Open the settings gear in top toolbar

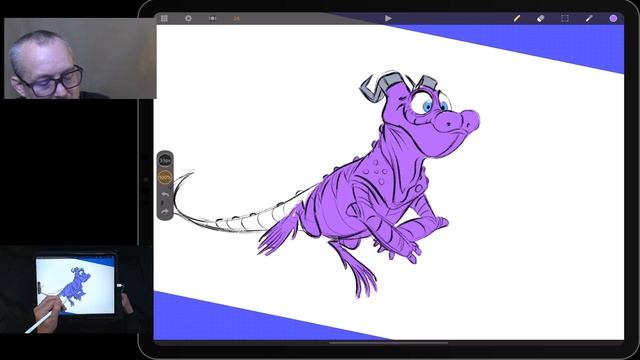pos(188,18)
